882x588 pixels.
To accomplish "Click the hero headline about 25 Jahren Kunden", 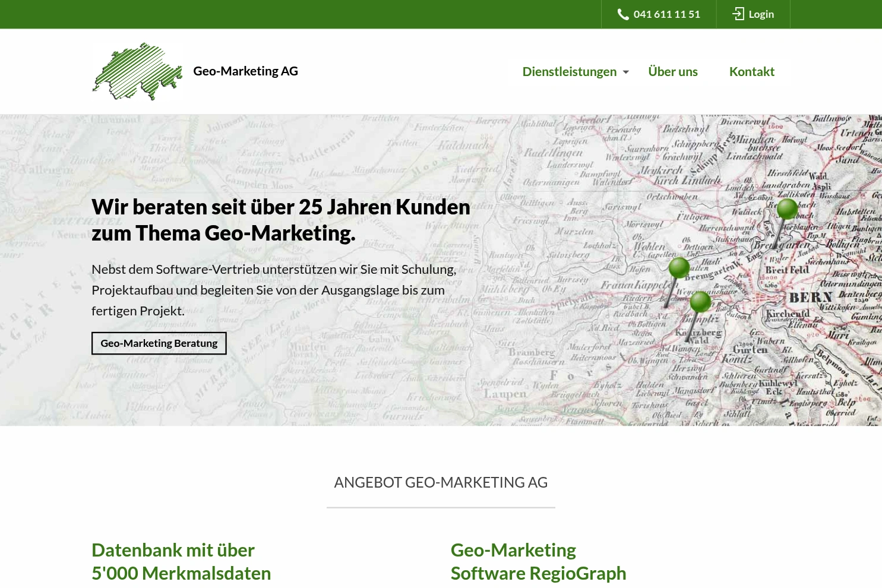I will point(280,219).
